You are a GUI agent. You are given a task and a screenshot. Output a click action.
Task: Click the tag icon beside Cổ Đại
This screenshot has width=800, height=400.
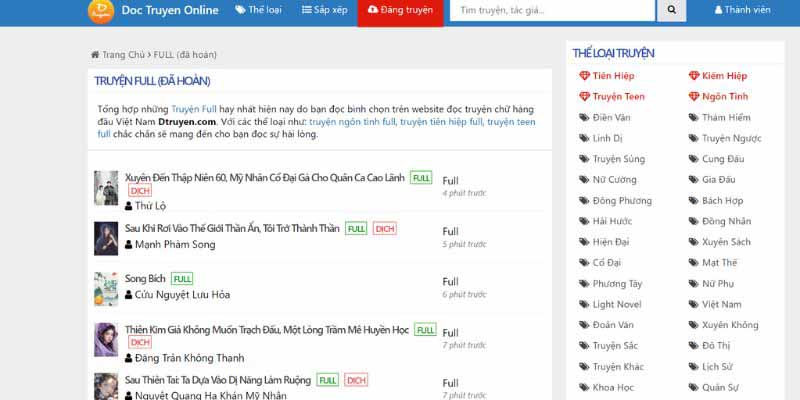[x=584, y=263]
